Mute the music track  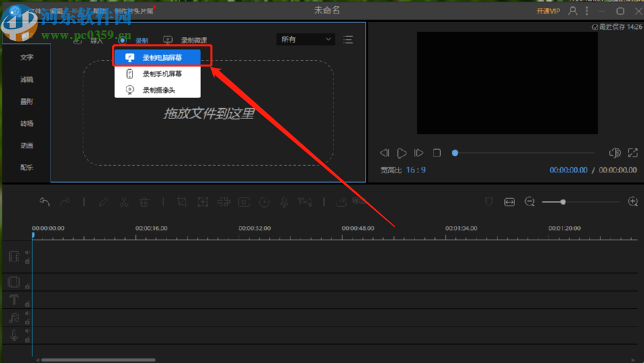[x=28, y=313]
